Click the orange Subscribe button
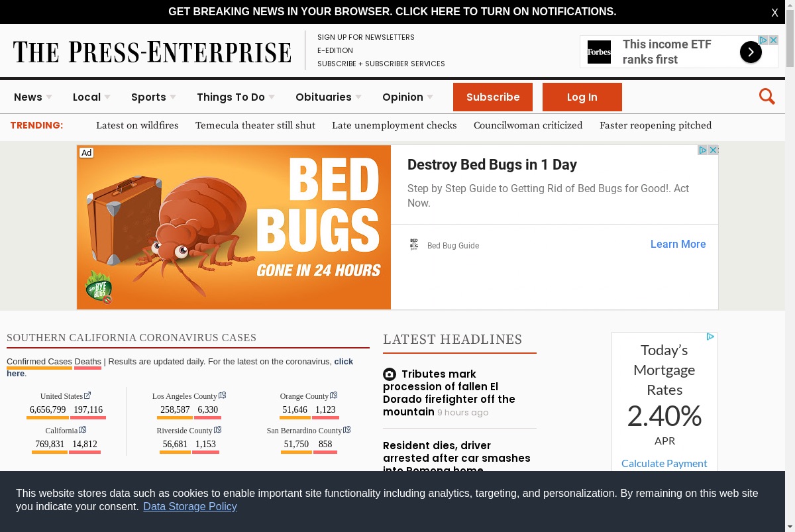The image size is (795, 532). (493, 97)
